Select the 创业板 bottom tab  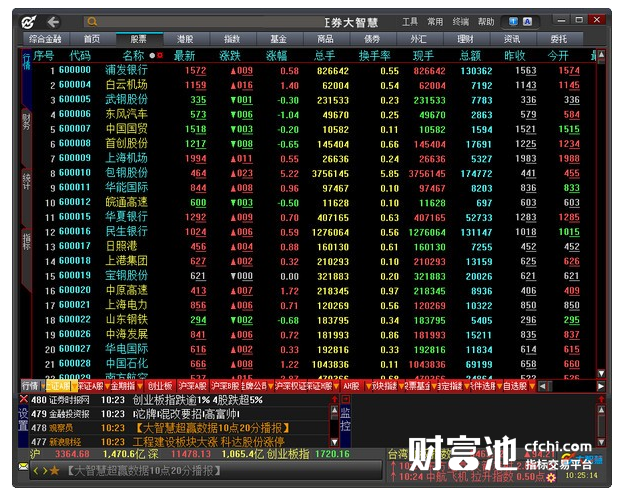click(160, 386)
